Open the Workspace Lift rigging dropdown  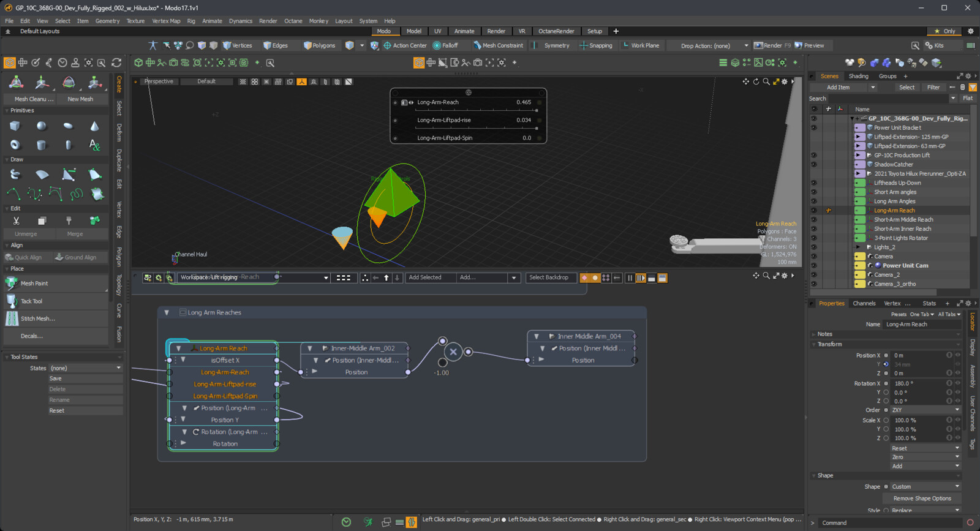coord(254,277)
